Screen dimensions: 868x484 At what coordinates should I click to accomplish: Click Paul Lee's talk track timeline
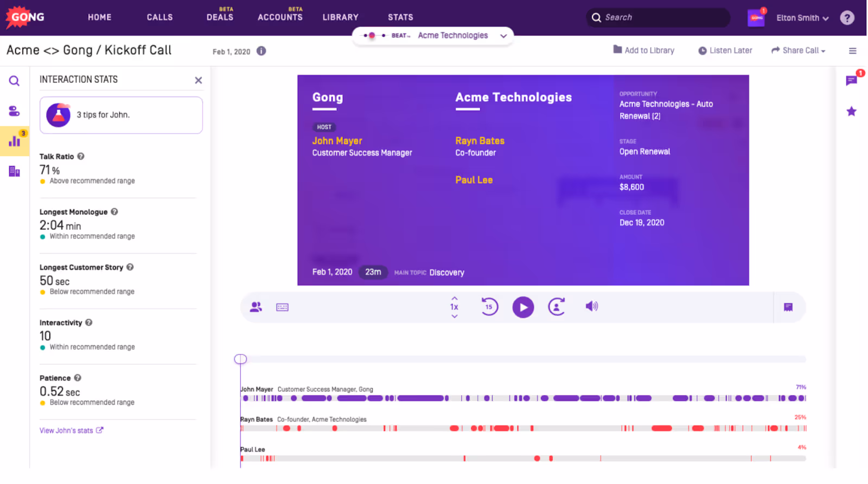pos(523,459)
